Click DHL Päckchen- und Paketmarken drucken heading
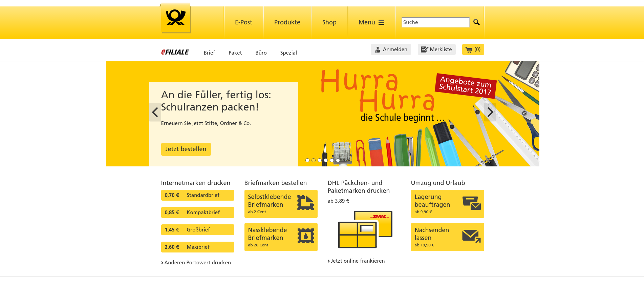 click(x=359, y=187)
